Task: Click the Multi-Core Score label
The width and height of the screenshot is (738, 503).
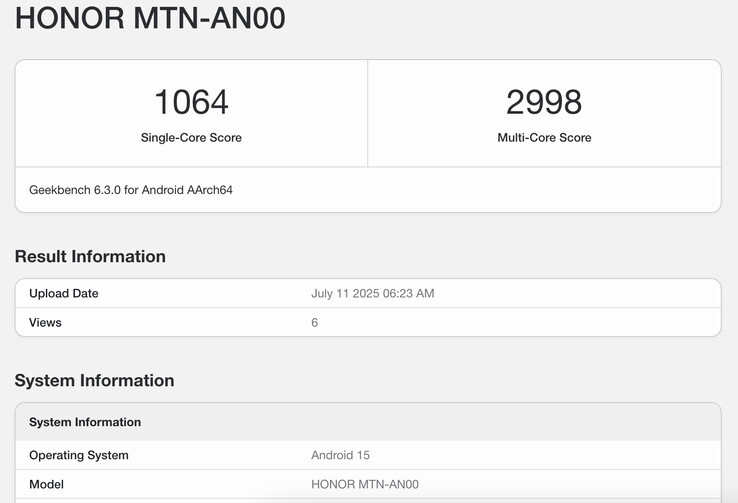Action: click(544, 138)
